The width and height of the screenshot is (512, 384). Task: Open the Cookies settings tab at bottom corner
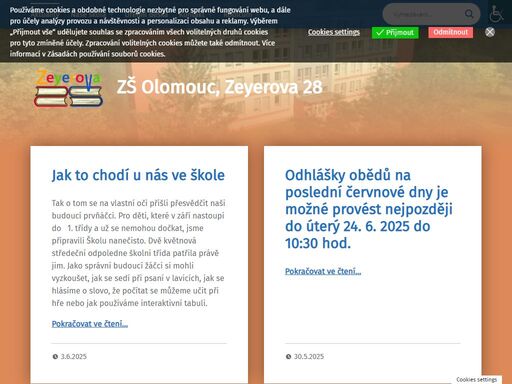point(477,379)
